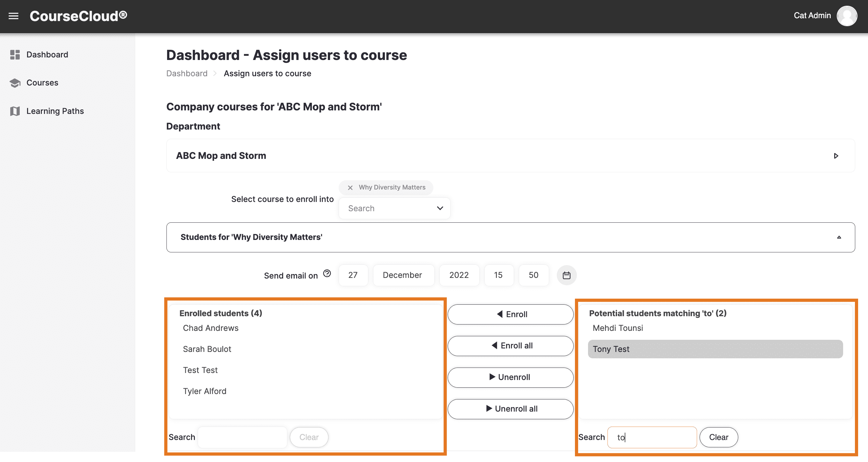Image resolution: width=868 pixels, height=462 pixels.
Task: Go to Dashboard breadcrumb link
Action: click(187, 73)
